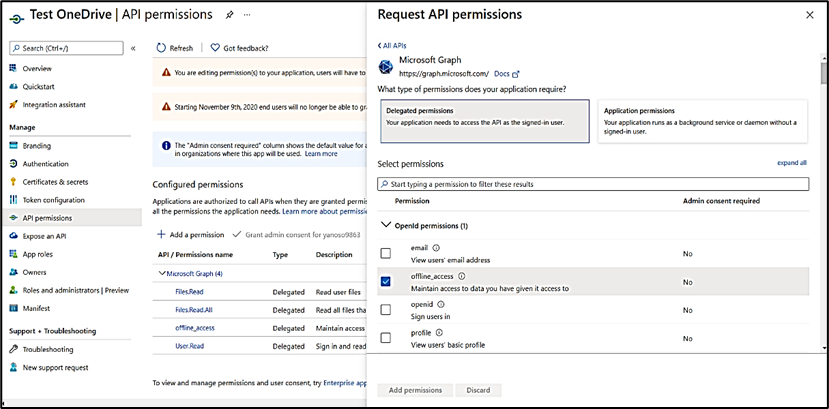Check the openid permission checkbox

pyautogui.click(x=386, y=310)
